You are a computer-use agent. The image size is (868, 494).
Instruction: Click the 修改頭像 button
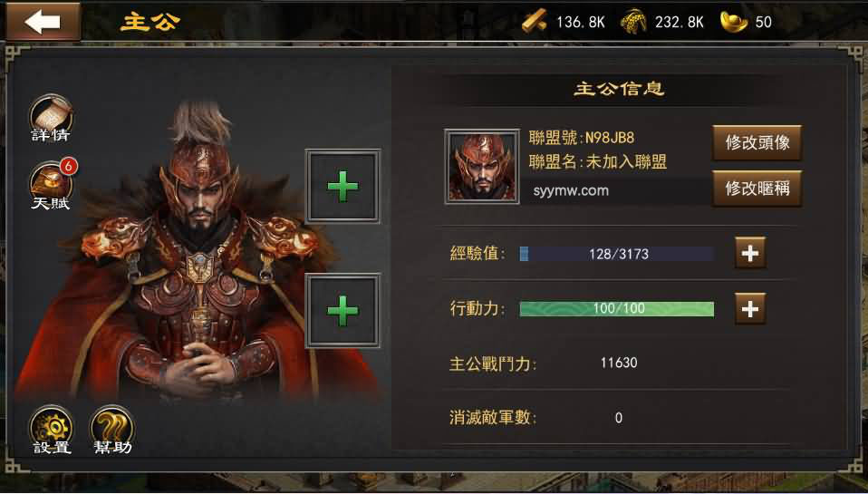[x=757, y=143]
